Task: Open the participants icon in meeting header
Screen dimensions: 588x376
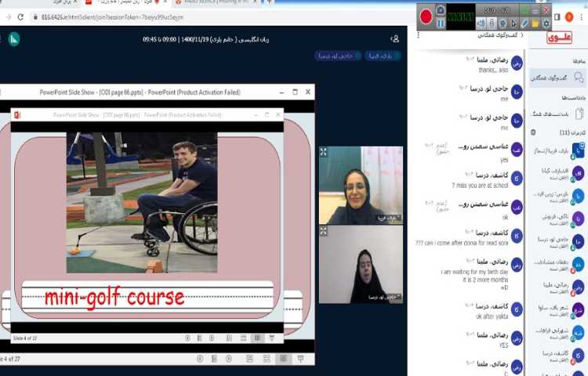Action: [x=394, y=39]
